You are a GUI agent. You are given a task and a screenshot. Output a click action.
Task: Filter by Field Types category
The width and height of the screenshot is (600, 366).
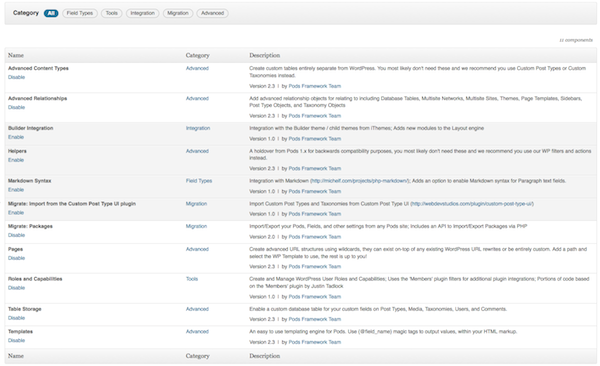click(80, 13)
